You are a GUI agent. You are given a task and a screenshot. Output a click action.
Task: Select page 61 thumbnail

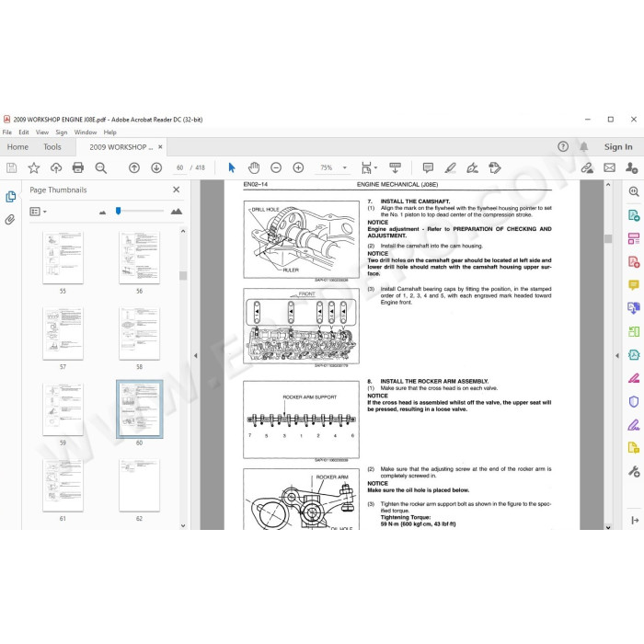click(63, 485)
